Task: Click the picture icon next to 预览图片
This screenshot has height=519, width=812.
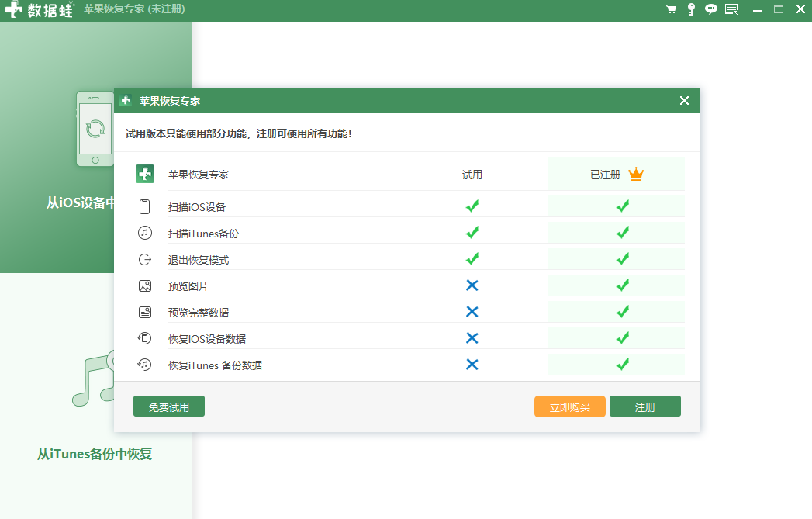Action: (x=144, y=285)
